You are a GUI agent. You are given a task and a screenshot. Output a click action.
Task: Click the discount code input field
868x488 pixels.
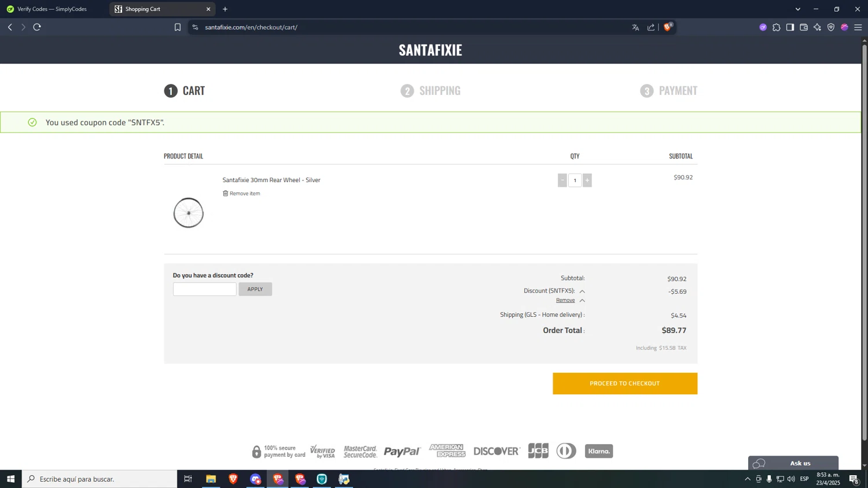point(205,289)
